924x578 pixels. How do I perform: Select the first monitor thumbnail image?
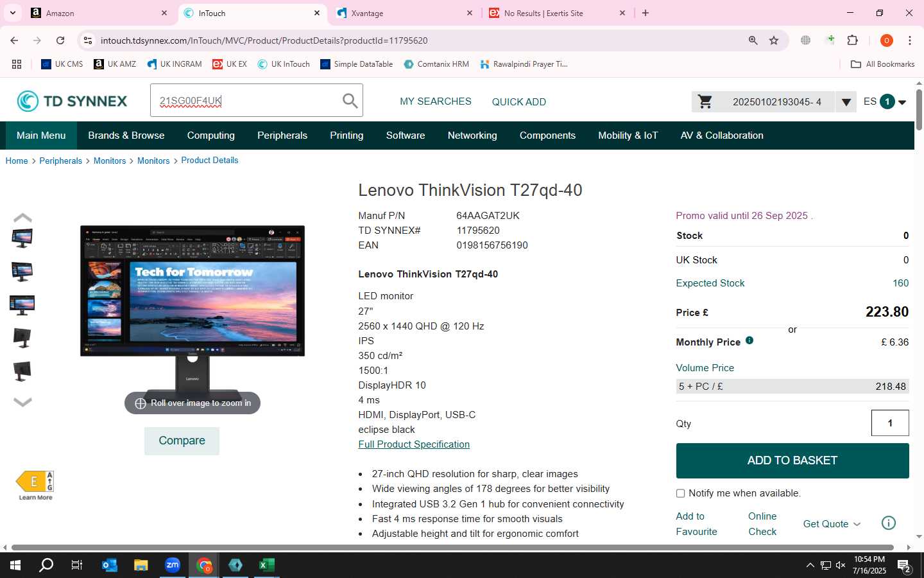22,238
